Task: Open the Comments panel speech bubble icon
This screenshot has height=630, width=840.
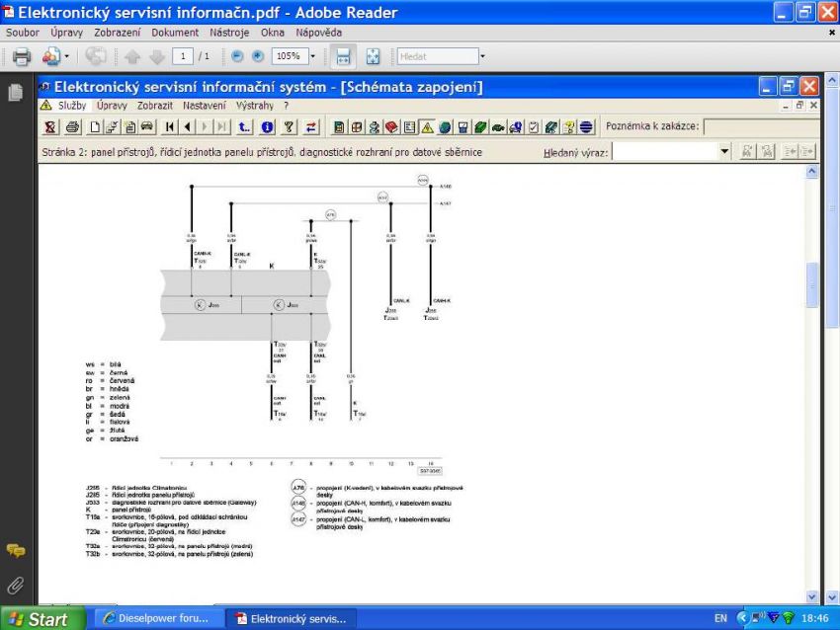Action: click(16, 550)
